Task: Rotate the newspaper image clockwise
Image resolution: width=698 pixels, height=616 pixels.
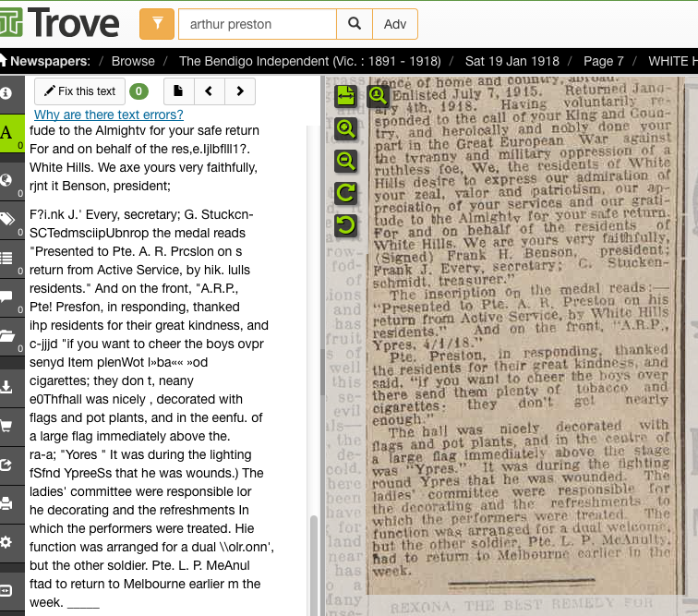Action: pos(346,193)
